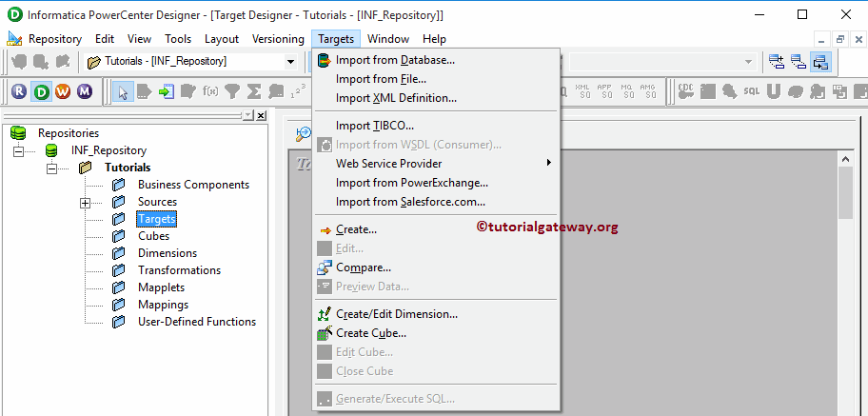Click the link-columns icon without plus sign
Viewport: 868px width, 416px height.
coord(799,62)
